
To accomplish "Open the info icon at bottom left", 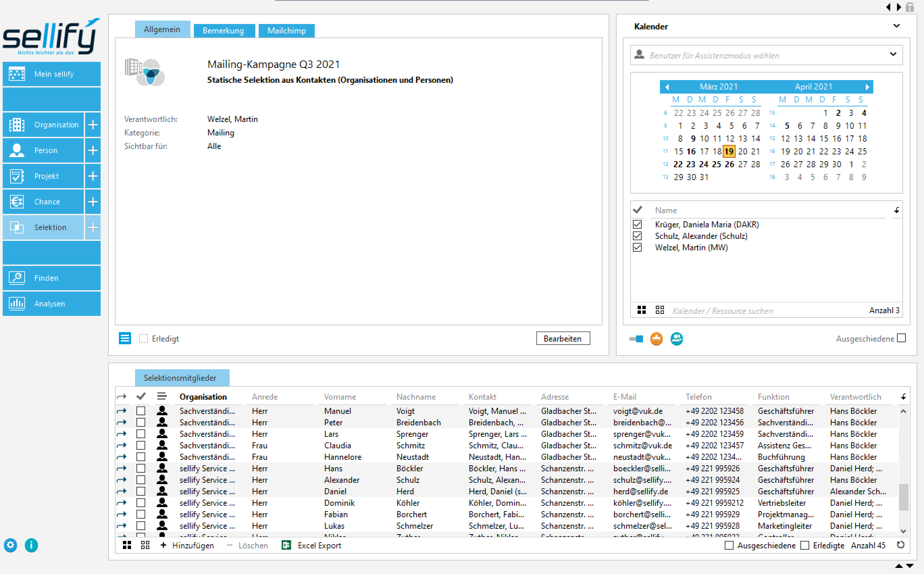I will (x=31, y=545).
